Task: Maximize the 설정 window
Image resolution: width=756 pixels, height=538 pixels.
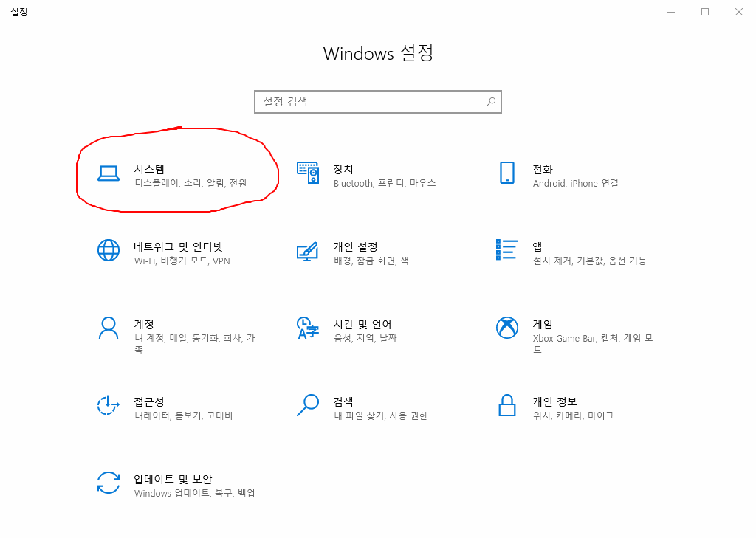Action: coord(705,12)
